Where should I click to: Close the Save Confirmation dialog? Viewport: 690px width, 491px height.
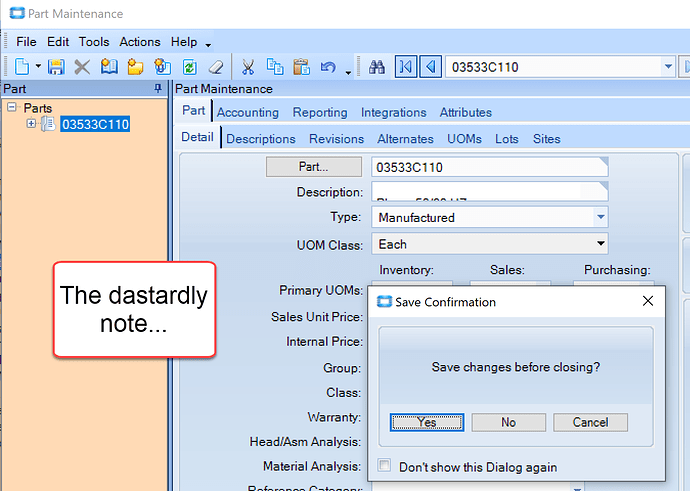648,301
